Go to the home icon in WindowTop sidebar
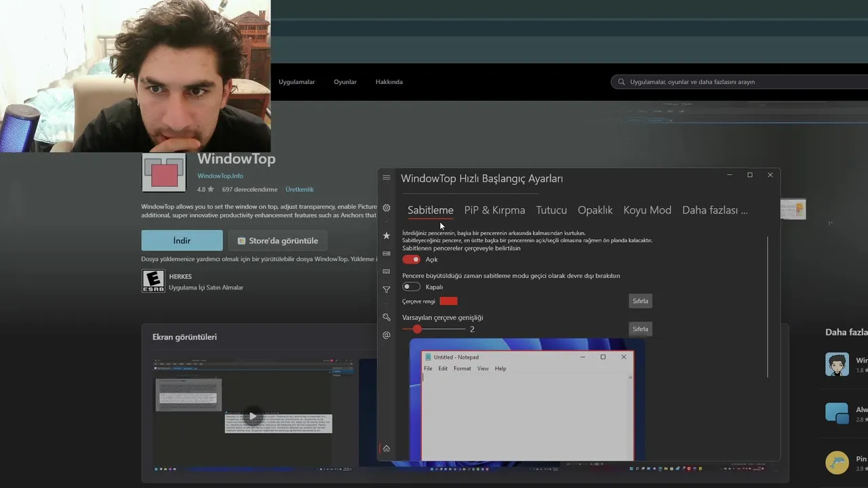Image resolution: width=868 pixels, height=488 pixels. [x=387, y=448]
